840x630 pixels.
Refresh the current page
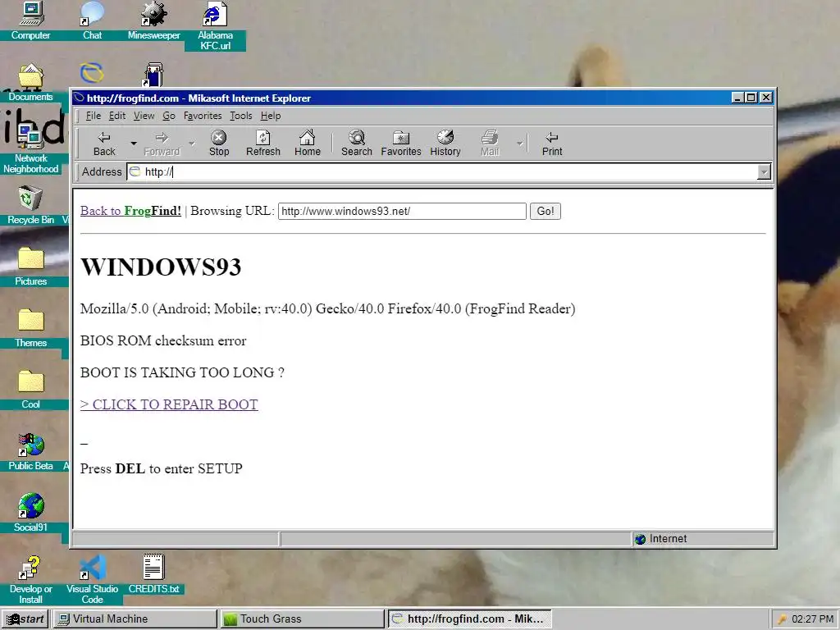263,144
